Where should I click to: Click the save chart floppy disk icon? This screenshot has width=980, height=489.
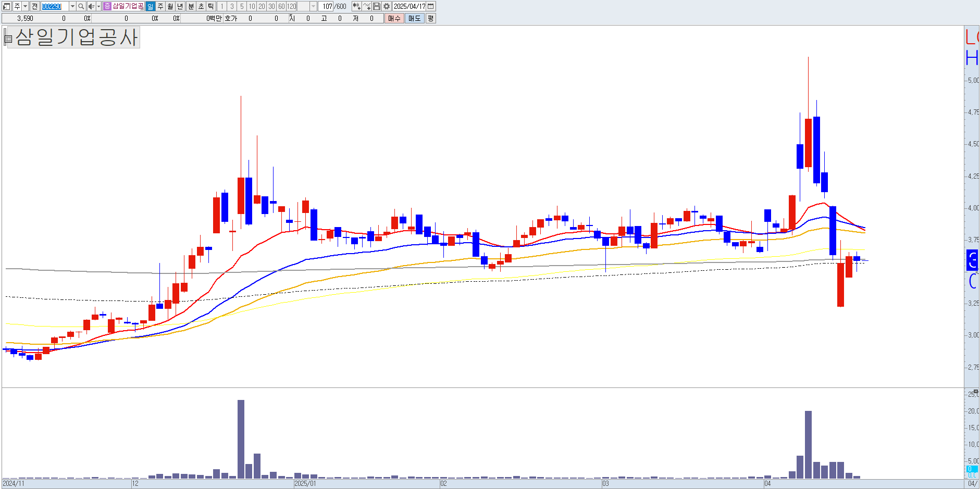tap(377, 6)
